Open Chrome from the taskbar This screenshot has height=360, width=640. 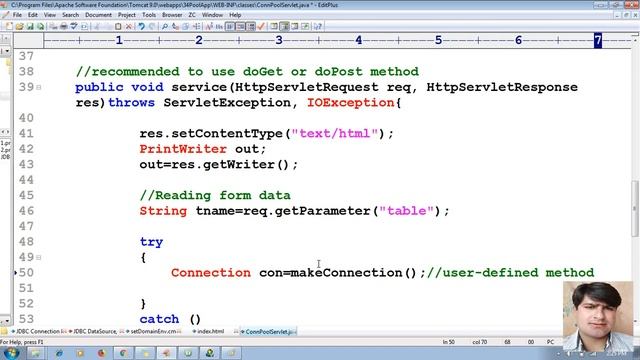coord(123,353)
